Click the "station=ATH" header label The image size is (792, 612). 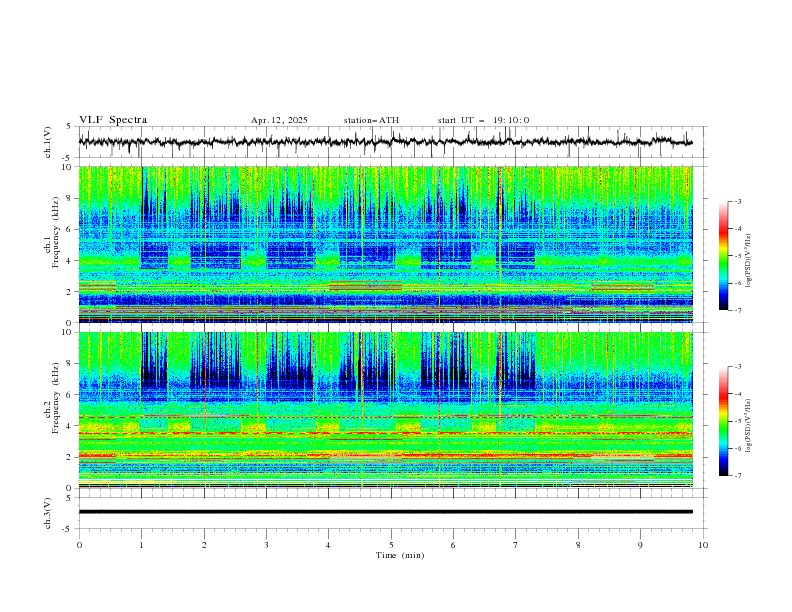click(x=371, y=120)
